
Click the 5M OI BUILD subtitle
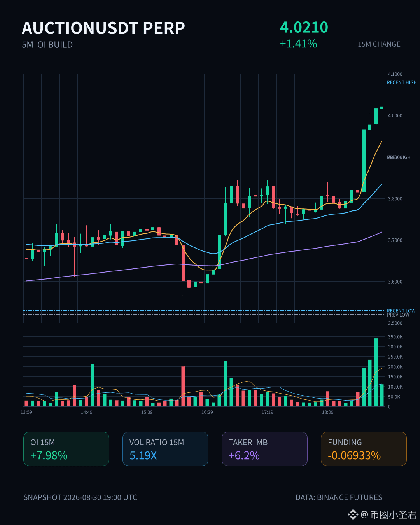click(x=47, y=45)
